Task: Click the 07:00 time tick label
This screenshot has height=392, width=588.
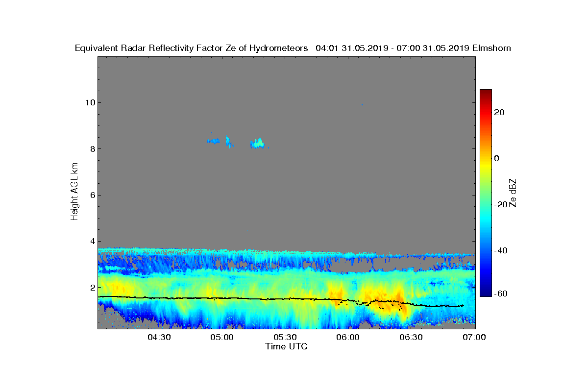Action: pyautogui.click(x=474, y=338)
